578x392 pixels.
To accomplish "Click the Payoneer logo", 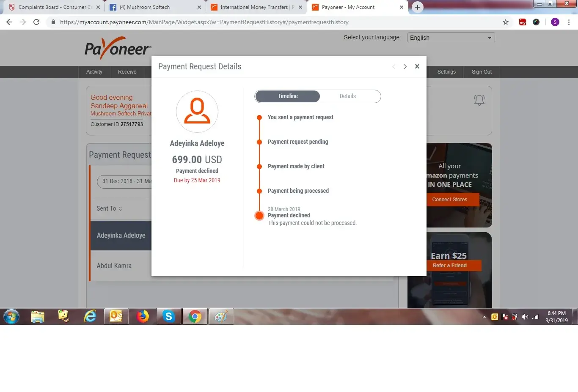I will pos(118,47).
